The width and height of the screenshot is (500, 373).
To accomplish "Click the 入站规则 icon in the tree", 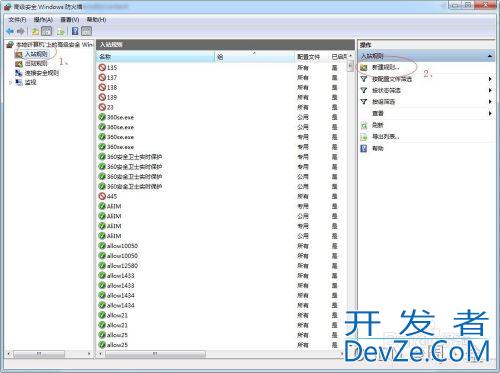I will tap(19, 54).
